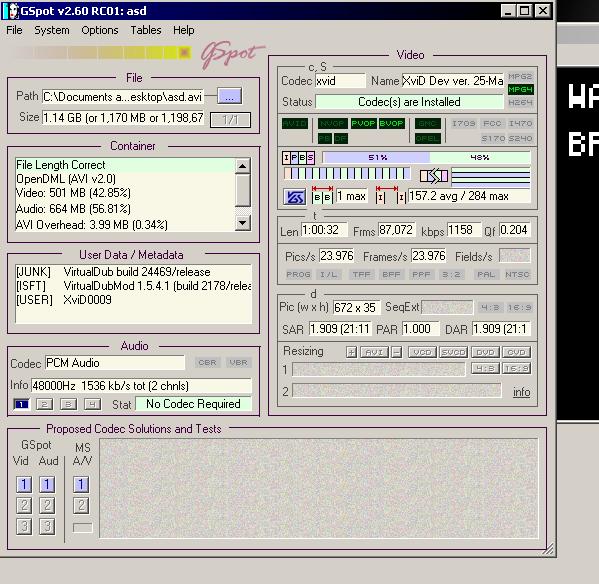
Task: Click the AVI resizing button
Action: 374,352
